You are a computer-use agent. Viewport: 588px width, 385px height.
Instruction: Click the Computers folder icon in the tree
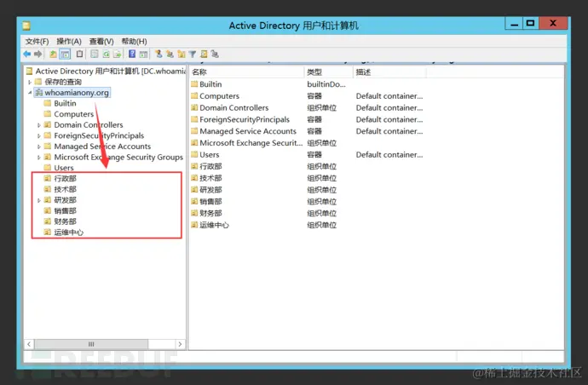point(48,114)
